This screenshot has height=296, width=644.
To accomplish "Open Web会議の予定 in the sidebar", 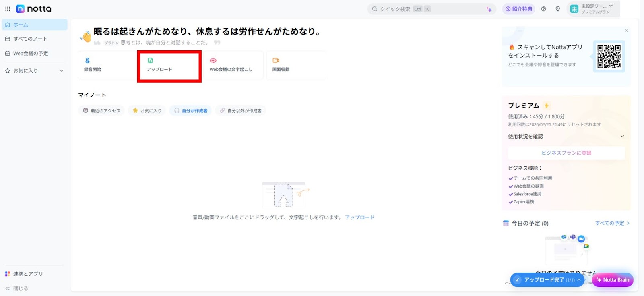I will tap(35, 53).
